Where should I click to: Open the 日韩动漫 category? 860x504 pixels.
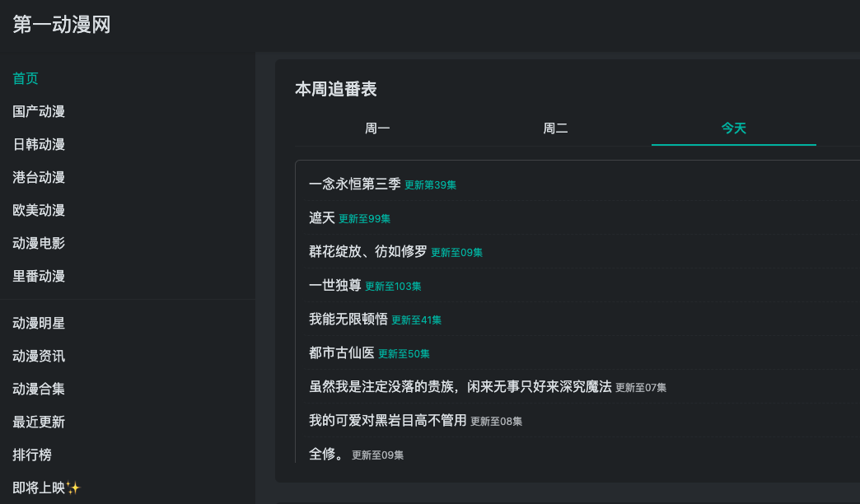pos(39,145)
